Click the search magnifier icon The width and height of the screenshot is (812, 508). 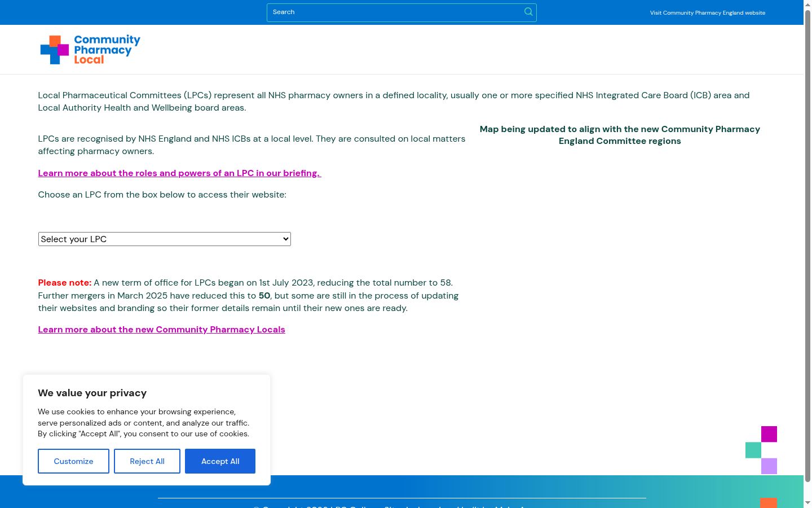click(528, 12)
